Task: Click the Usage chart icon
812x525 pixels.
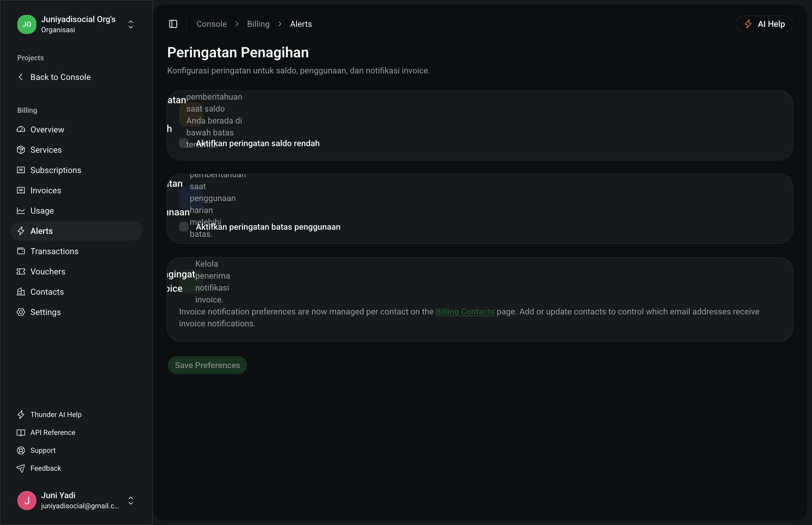Action: click(21, 211)
